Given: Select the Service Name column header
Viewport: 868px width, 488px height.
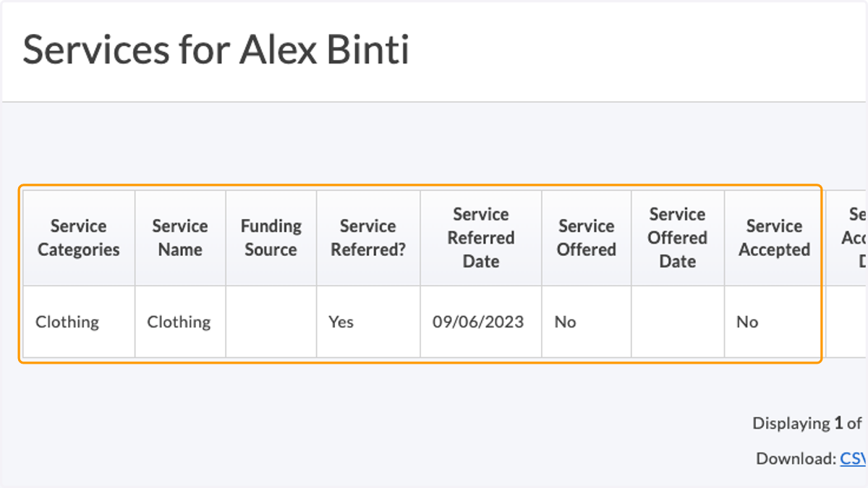Looking at the screenshot, I should coord(180,238).
